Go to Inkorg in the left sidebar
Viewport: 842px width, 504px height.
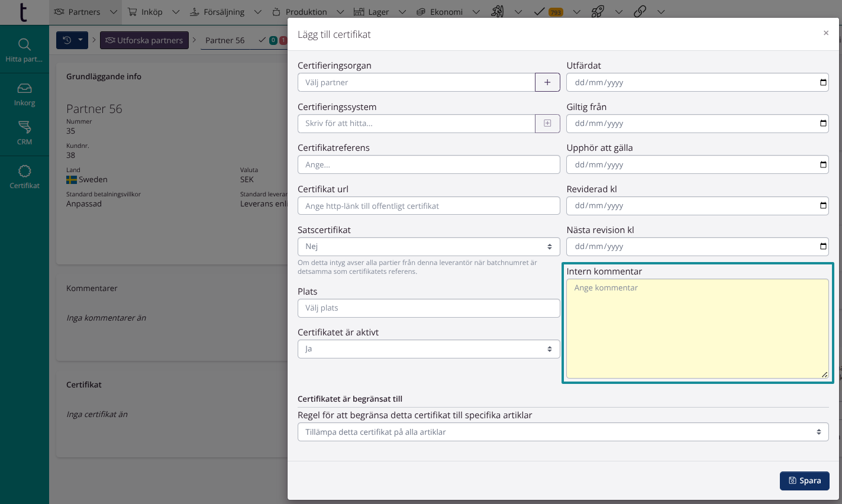[24, 94]
